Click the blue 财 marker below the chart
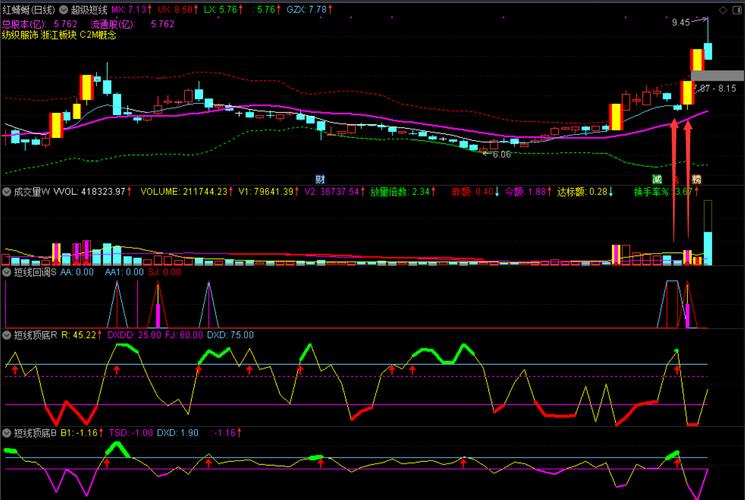Image resolution: width=745 pixels, height=500 pixels. pyautogui.click(x=320, y=178)
